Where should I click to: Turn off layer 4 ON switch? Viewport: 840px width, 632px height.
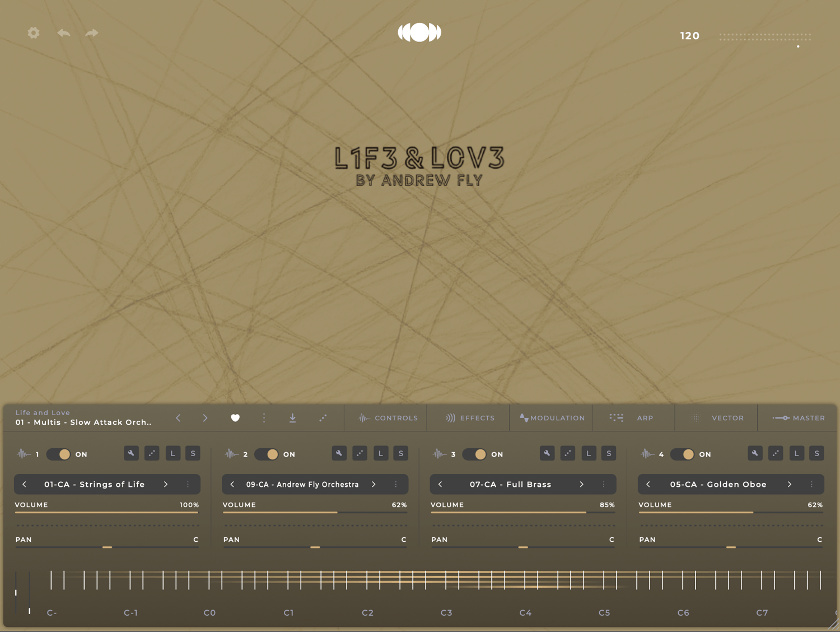(x=682, y=454)
